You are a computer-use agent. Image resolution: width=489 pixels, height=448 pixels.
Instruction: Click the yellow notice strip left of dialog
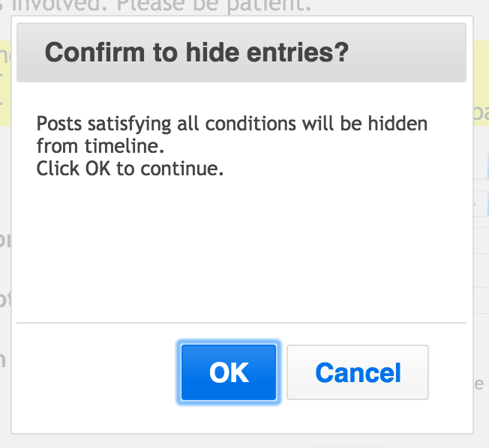[x=5, y=83]
